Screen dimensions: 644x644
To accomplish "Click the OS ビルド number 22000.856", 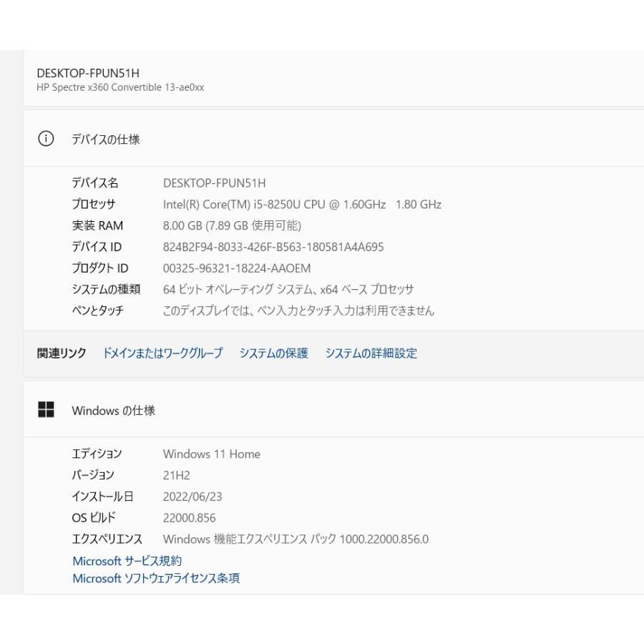I will [x=188, y=517].
